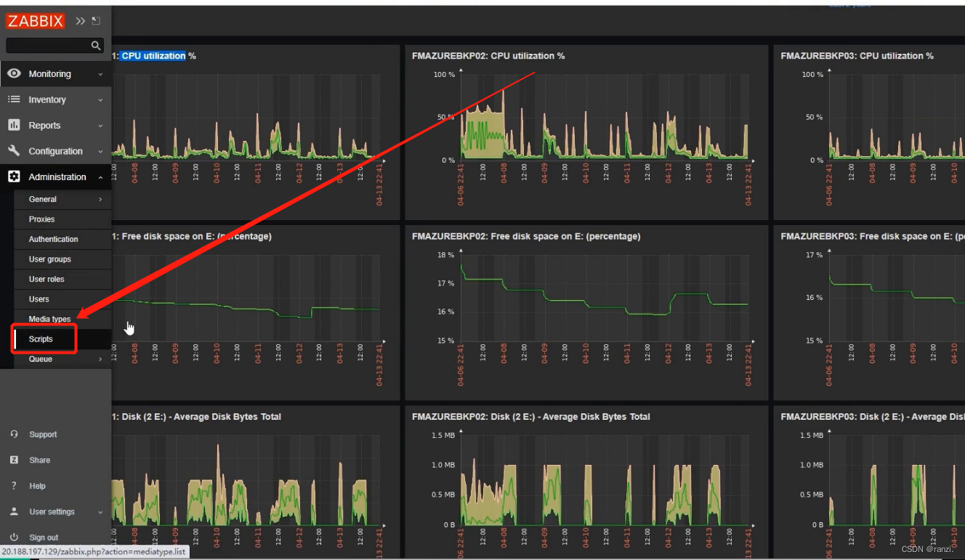Open User roles page

pyautogui.click(x=62, y=279)
